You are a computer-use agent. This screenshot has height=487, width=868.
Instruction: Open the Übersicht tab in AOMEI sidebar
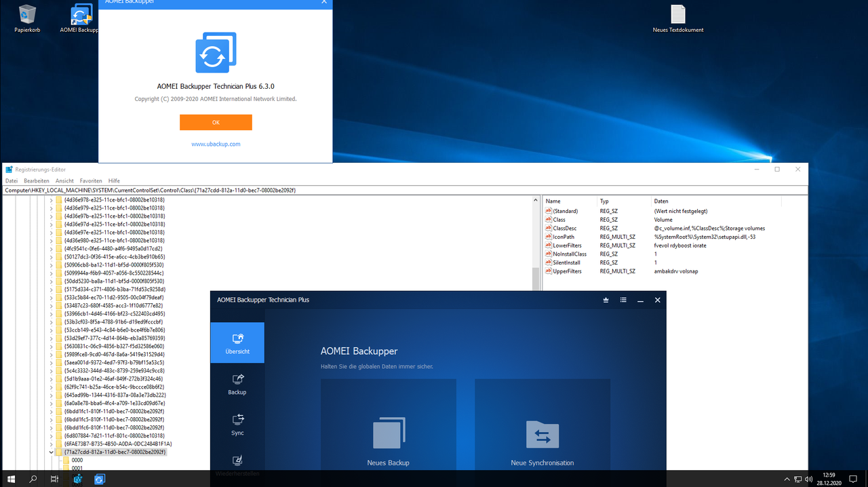click(x=237, y=343)
